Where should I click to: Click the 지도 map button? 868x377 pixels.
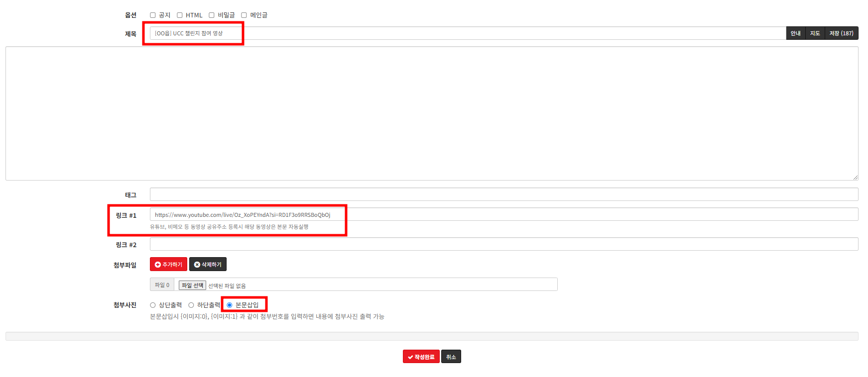(815, 33)
